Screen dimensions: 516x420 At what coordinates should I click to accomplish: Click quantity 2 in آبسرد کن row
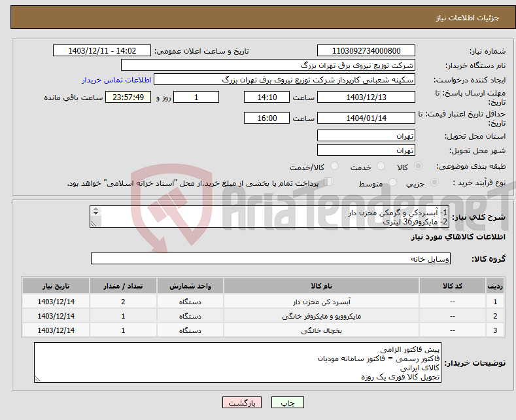[123, 302]
